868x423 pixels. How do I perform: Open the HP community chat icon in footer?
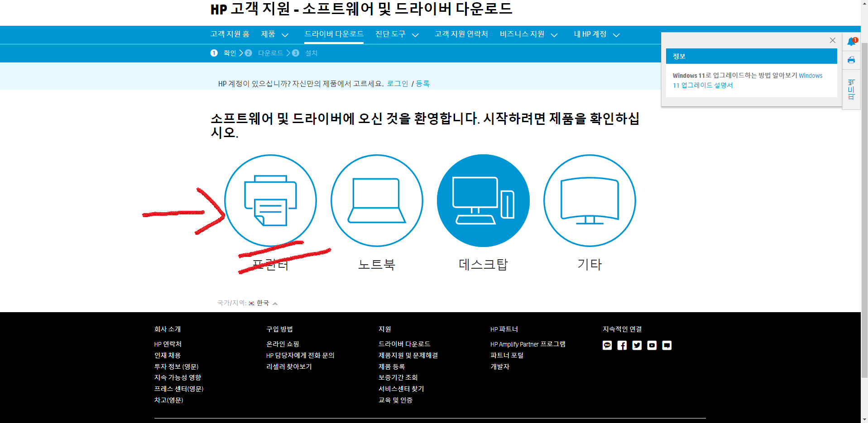(x=667, y=345)
